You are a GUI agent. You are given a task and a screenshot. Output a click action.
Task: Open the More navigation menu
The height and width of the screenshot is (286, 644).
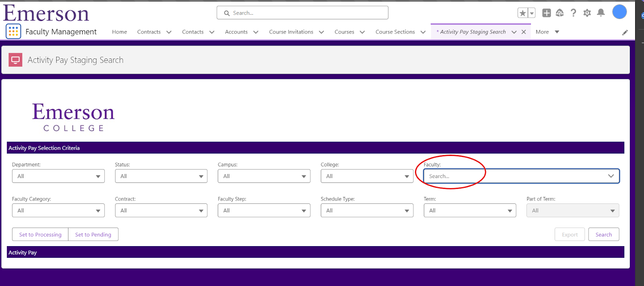click(547, 32)
